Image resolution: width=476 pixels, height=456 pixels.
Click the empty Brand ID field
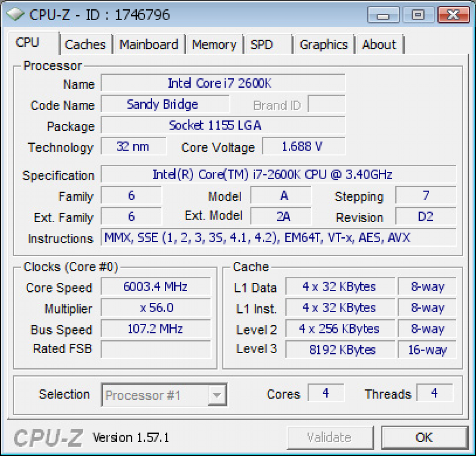pos(327,104)
